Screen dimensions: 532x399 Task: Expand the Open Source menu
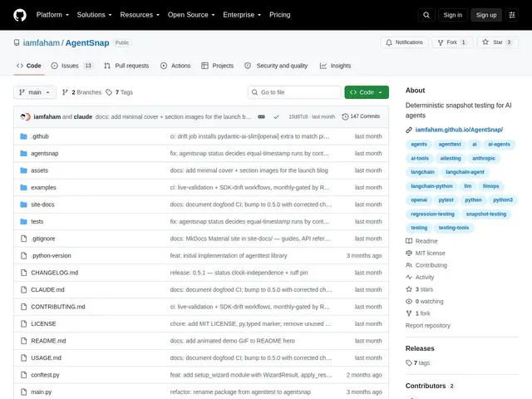[x=191, y=15]
